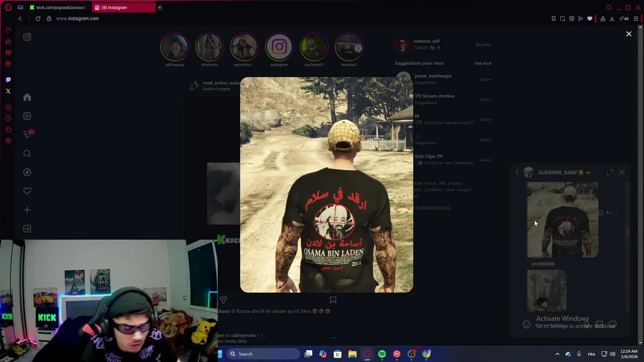The height and width of the screenshot is (362, 644).
Task: Open the X icon in Opera sidebar
Action: [8, 91]
